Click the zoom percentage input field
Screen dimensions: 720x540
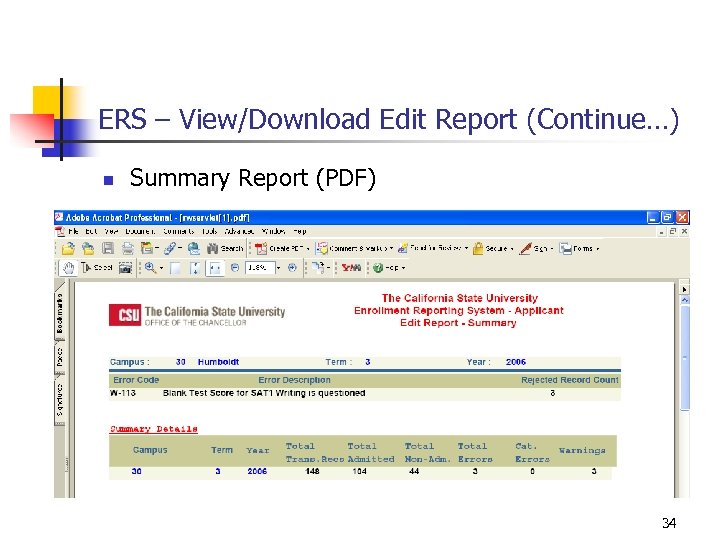[x=260, y=267]
